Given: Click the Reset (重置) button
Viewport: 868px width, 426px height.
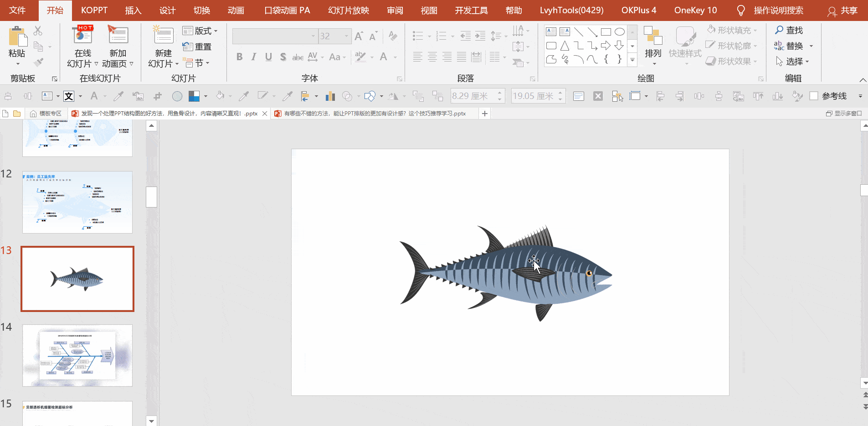Looking at the screenshot, I should pyautogui.click(x=197, y=47).
